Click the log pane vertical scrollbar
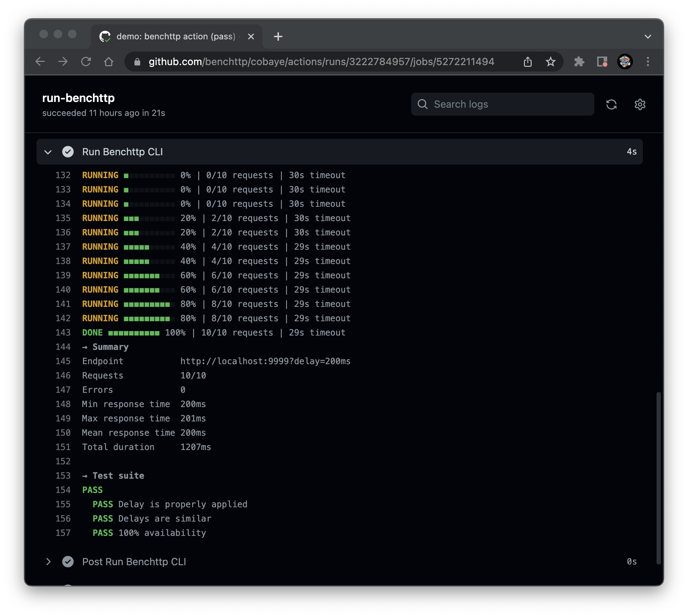688x616 pixels. pos(658,478)
